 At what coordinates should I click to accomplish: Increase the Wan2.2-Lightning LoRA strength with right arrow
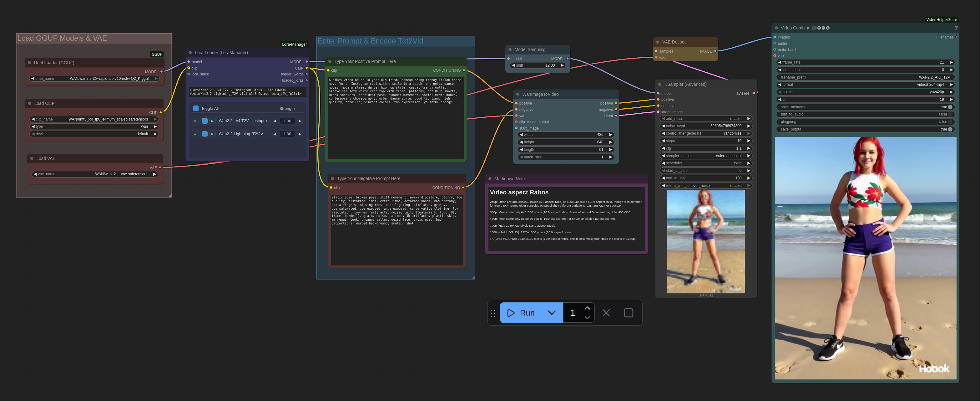(300, 134)
